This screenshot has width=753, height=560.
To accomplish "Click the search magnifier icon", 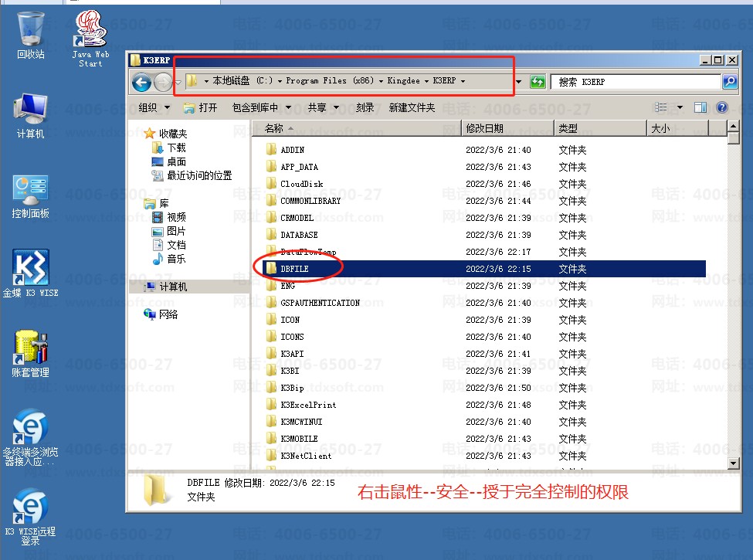I will pyautogui.click(x=730, y=82).
